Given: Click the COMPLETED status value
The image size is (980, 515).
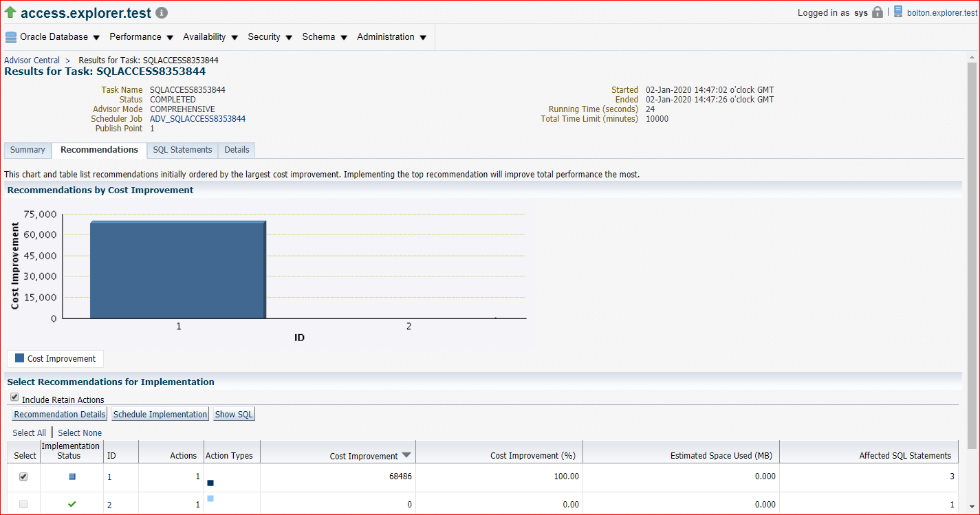Looking at the screenshot, I should (x=173, y=100).
